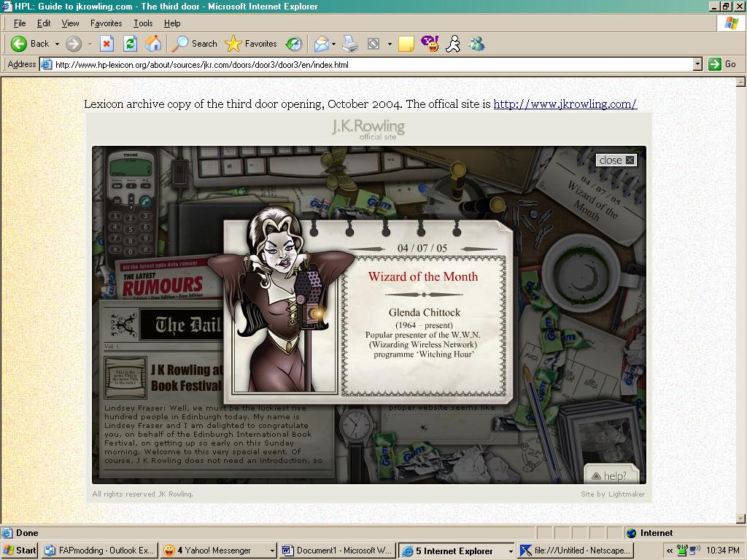The height and width of the screenshot is (560, 747).
Task: Follow the http://www.jkrowling.com/ link
Action: coord(565,104)
